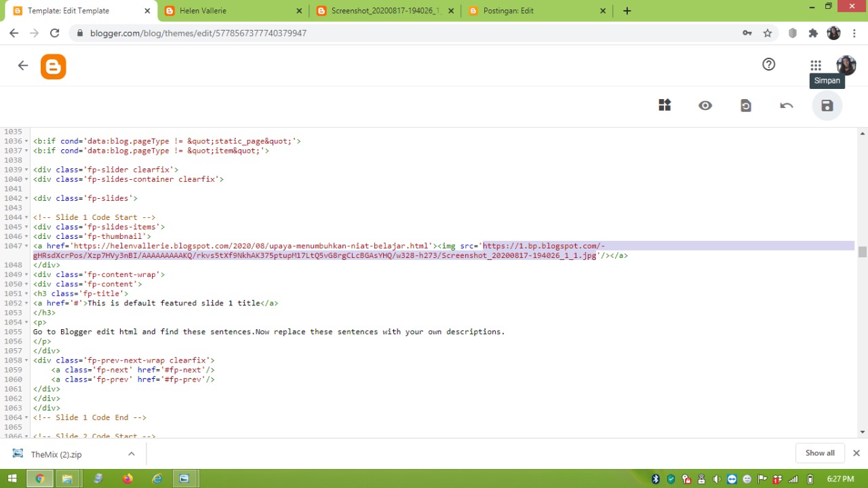
Task: Click the Blogger back arrow
Action: (x=23, y=66)
